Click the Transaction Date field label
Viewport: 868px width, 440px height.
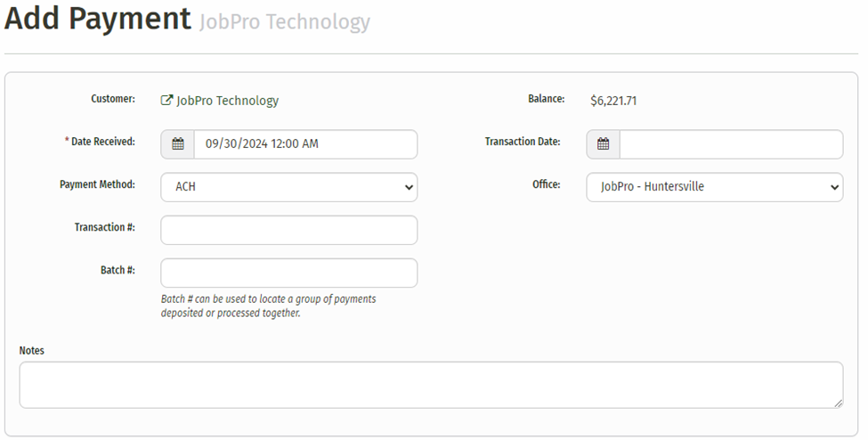(x=522, y=142)
